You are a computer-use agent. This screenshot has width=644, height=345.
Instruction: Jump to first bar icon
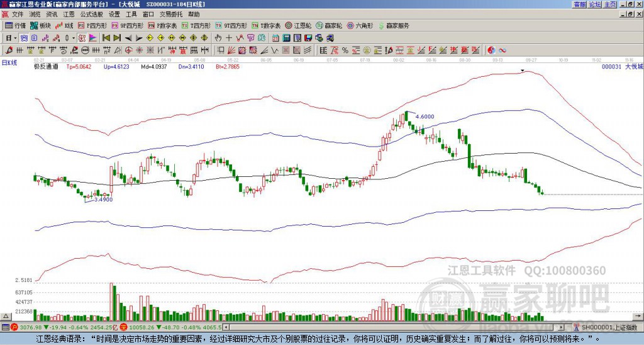[106, 38]
